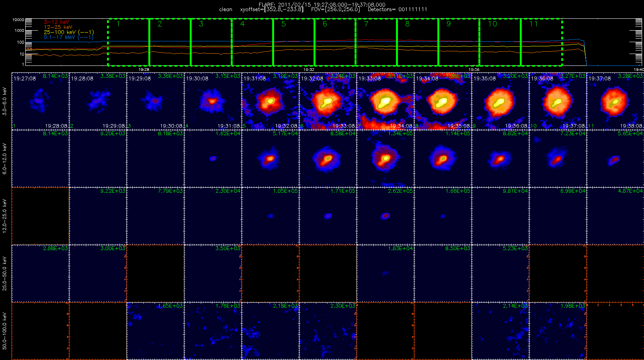The width and height of the screenshot is (644, 360).
Task: Click the 1.98E+03 peak value
Action: pos(573,306)
